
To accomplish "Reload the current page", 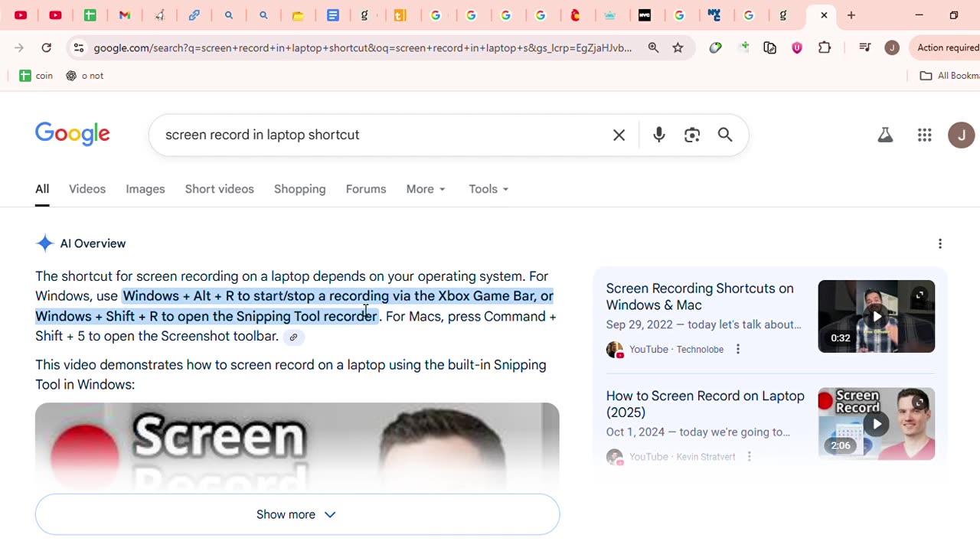I will (47, 47).
